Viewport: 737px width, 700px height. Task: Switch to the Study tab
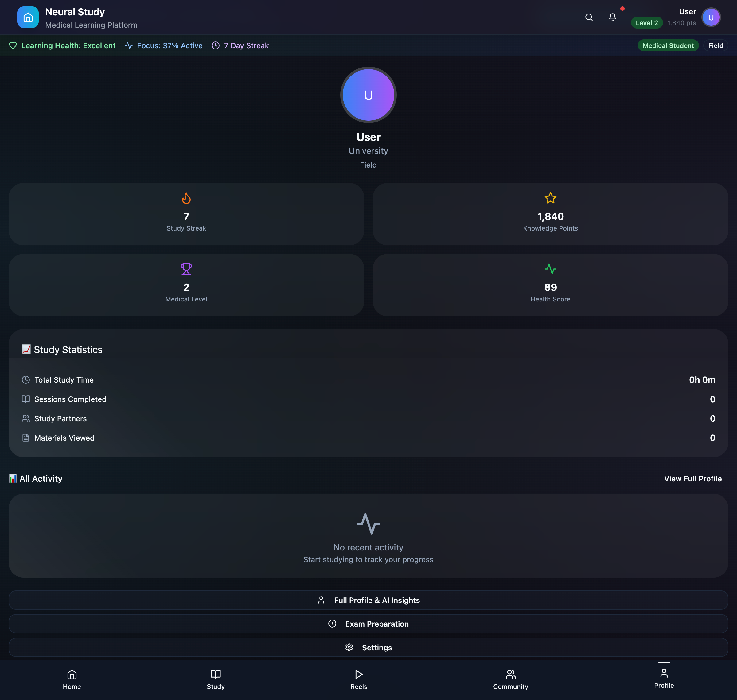215,679
